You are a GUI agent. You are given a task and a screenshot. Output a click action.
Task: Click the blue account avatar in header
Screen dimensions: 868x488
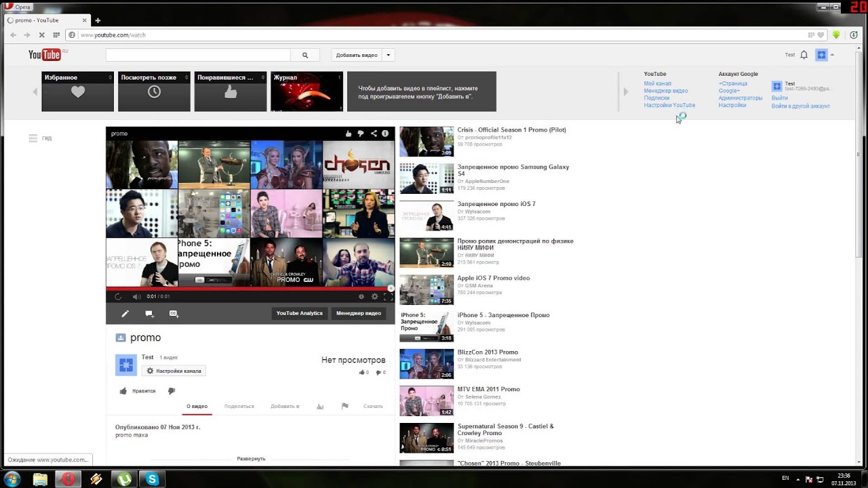point(821,55)
